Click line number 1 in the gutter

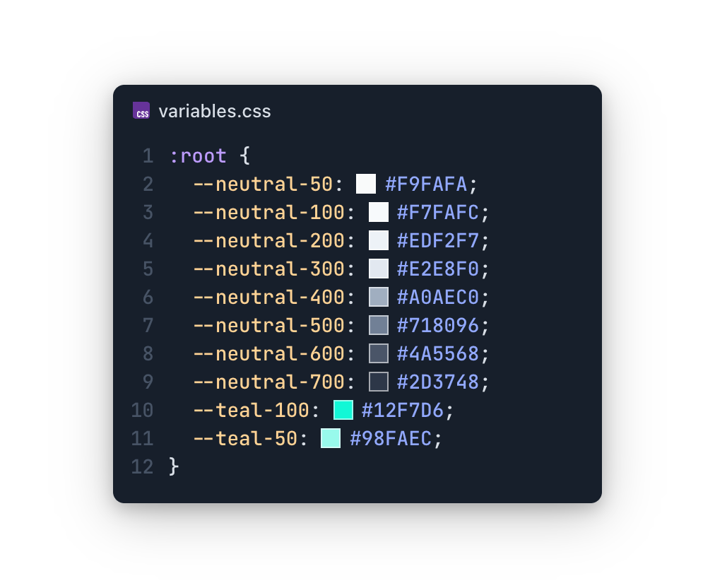tap(147, 155)
